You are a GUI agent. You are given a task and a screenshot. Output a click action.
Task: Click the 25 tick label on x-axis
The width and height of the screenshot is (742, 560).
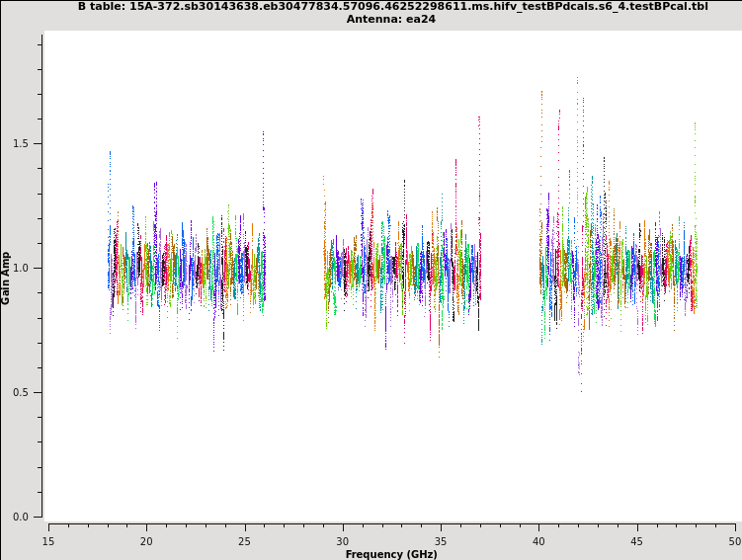point(244,540)
